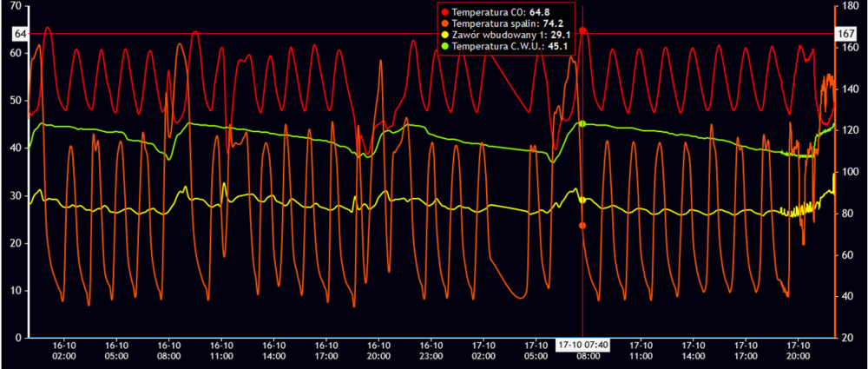Click the yellow Zawór wbudowany 1 legend dot
This screenshot has height=369, width=868.
445,35
